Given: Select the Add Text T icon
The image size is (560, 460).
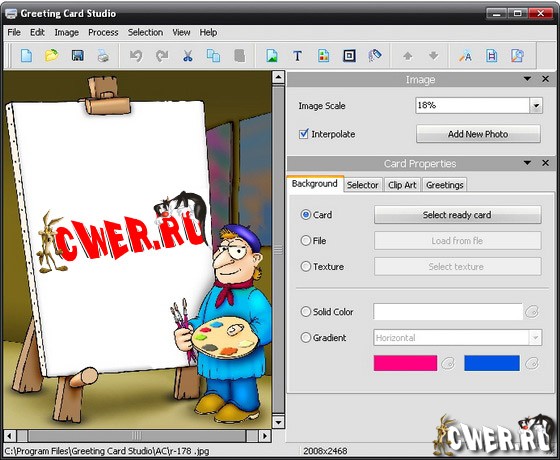Looking at the screenshot, I should click(298, 56).
